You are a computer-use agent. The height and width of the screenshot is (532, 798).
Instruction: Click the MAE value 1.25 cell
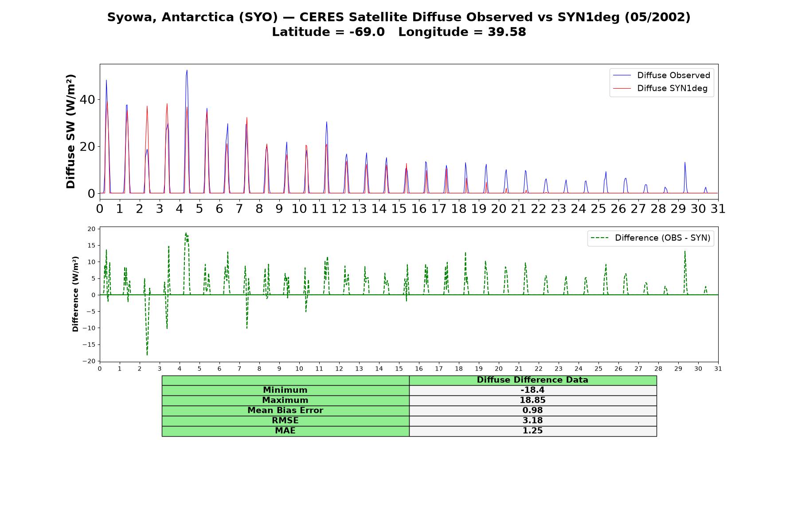[x=532, y=431]
